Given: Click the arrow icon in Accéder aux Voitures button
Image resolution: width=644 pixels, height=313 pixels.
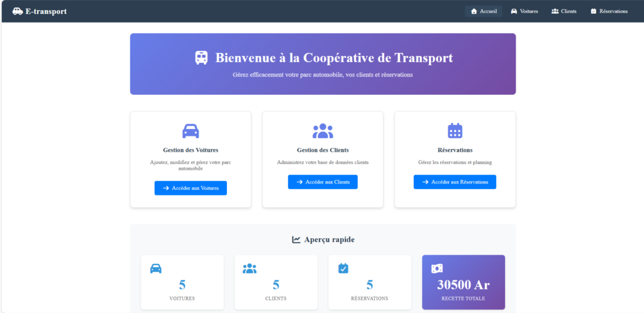Looking at the screenshot, I should [166, 188].
